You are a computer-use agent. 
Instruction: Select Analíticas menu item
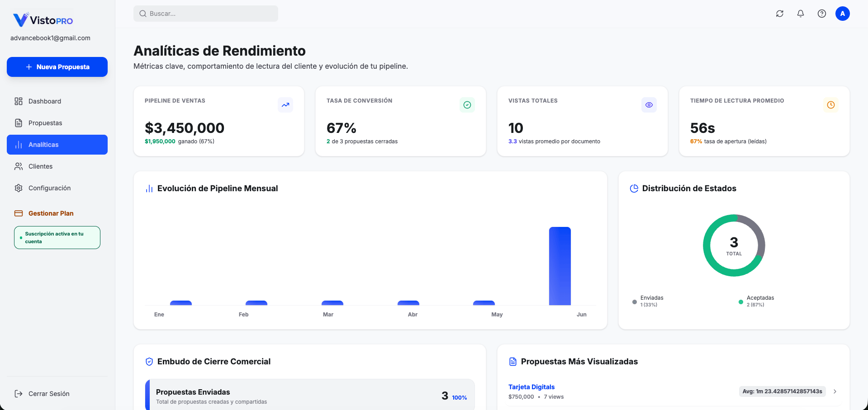[x=57, y=145]
